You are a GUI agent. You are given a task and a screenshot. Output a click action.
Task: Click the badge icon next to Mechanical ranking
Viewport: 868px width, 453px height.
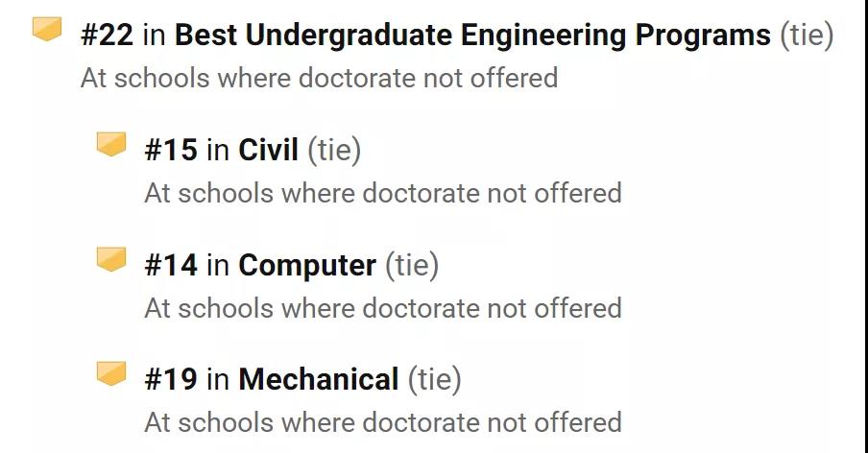coord(111,374)
